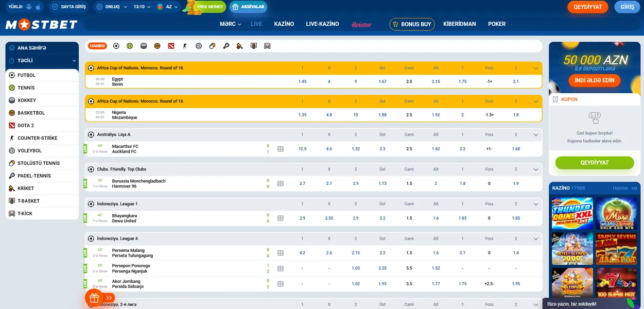Download the Android app via icon

pyautogui.click(x=28, y=7)
